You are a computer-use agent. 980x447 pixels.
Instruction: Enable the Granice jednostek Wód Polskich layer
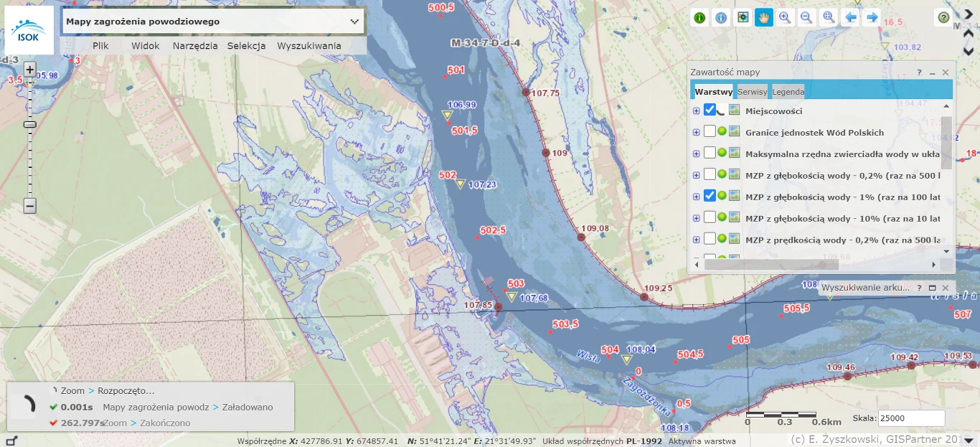tap(710, 131)
